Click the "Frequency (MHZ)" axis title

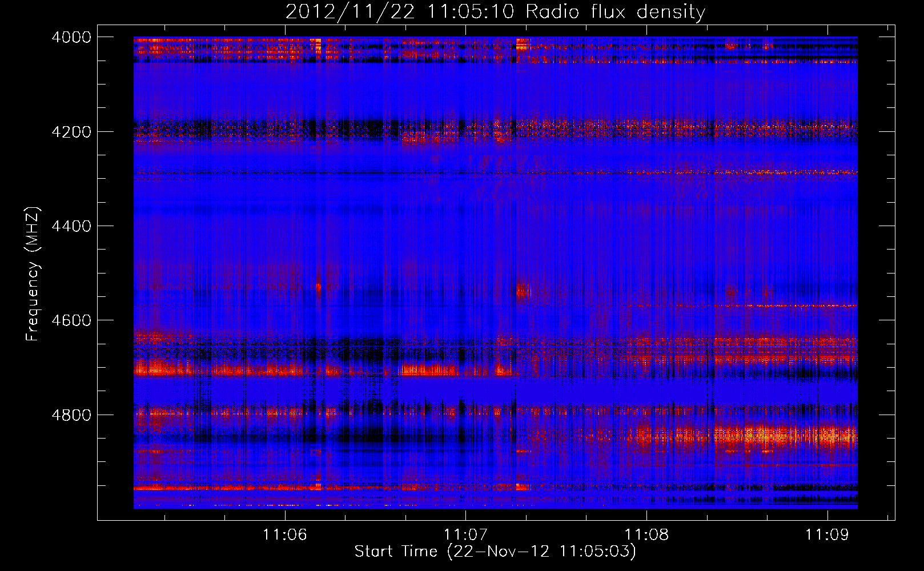(33, 274)
